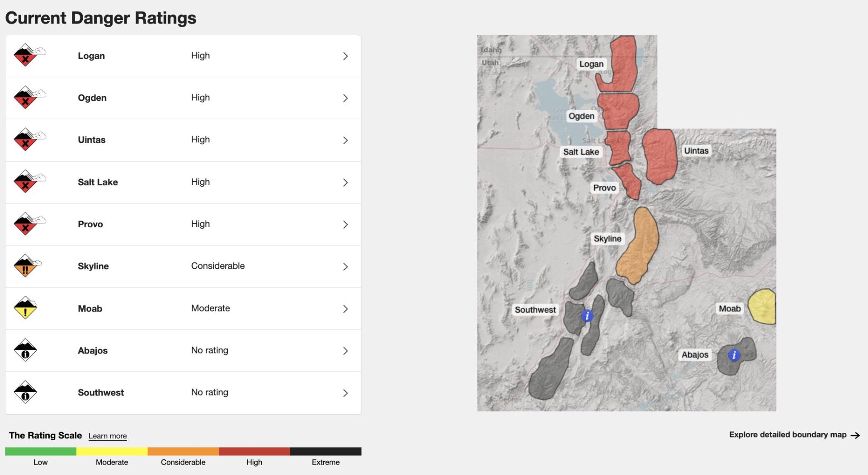Open Salt Lake row chevron
The width and height of the screenshot is (868, 475).
[x=345, y=182]
